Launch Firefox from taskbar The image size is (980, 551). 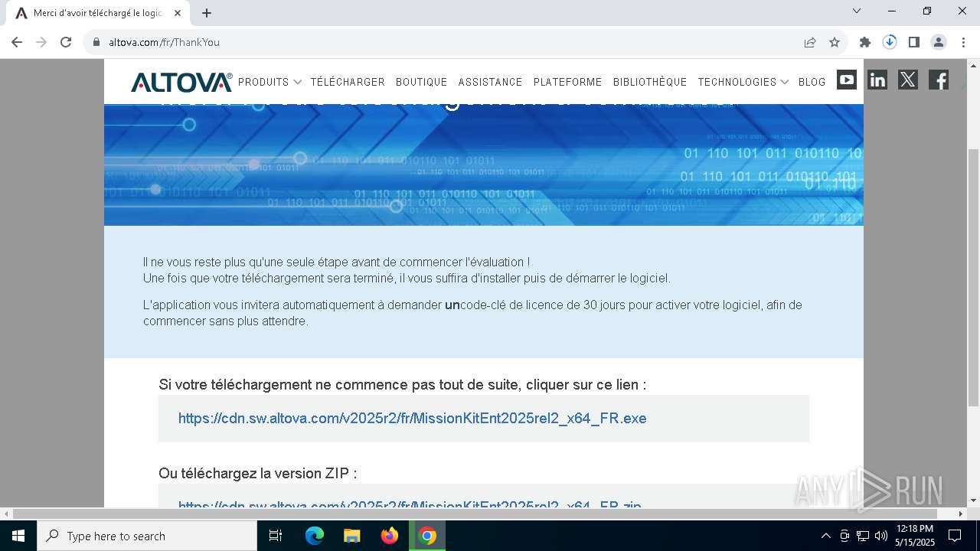pos(390,536)
